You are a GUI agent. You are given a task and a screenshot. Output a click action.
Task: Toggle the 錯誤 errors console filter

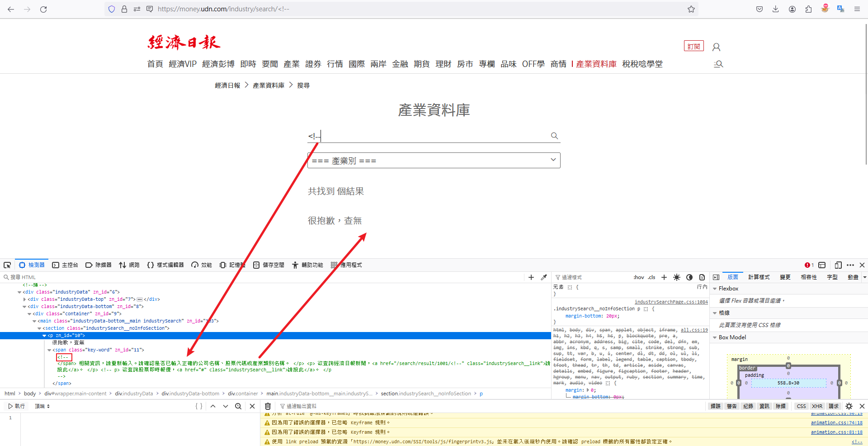[716, 406]
